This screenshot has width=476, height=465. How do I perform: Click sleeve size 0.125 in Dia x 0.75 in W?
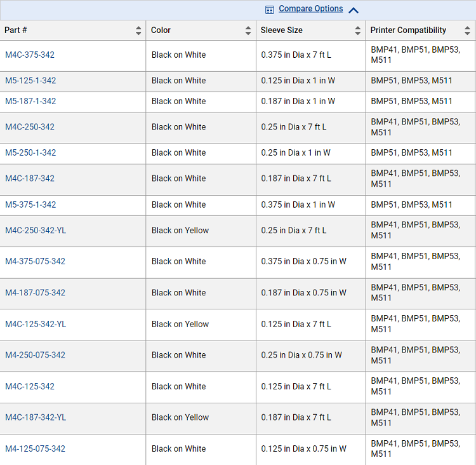(x=303, y=448)
